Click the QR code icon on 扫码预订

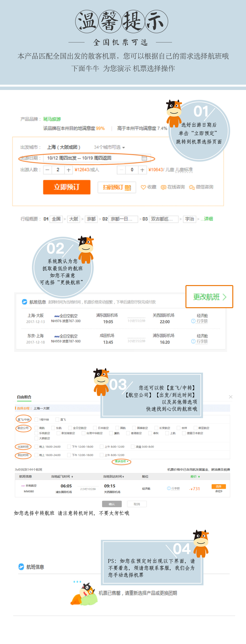tap(128, 187)
